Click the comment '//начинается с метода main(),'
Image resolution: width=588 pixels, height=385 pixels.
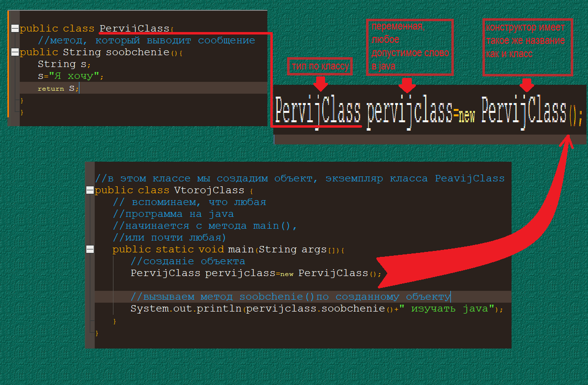[205, 226]
